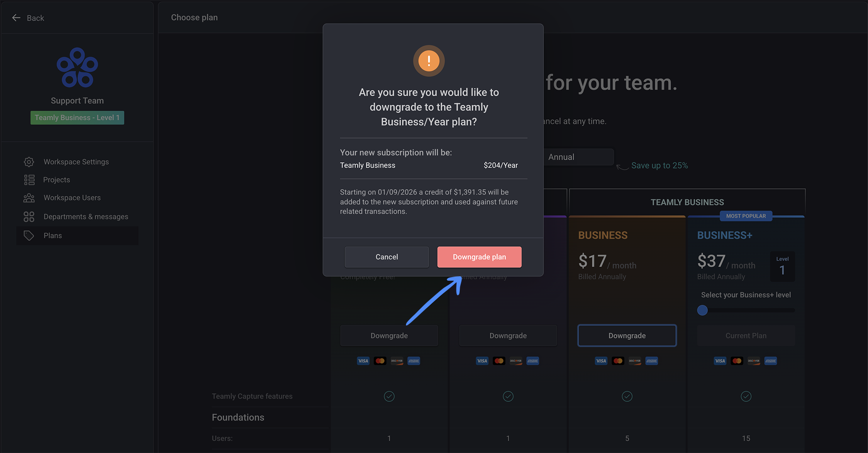Click the Level 1 indicator box
The image size is (868, 453).
click(x=782, y=266)
